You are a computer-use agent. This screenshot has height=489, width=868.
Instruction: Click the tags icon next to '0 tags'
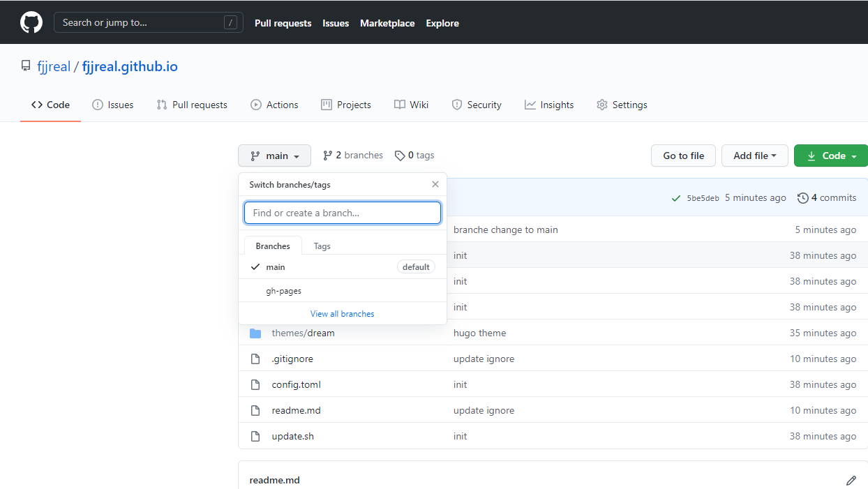tap(399, 155)
